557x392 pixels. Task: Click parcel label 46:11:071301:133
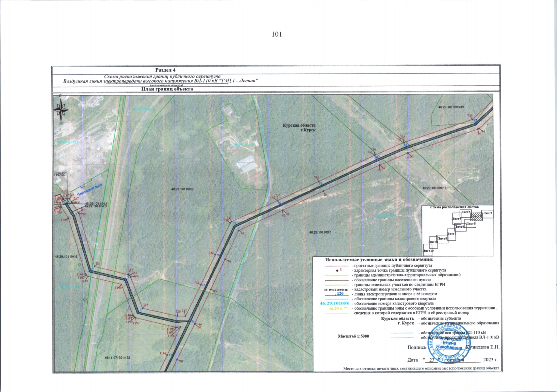click(117, 358)
